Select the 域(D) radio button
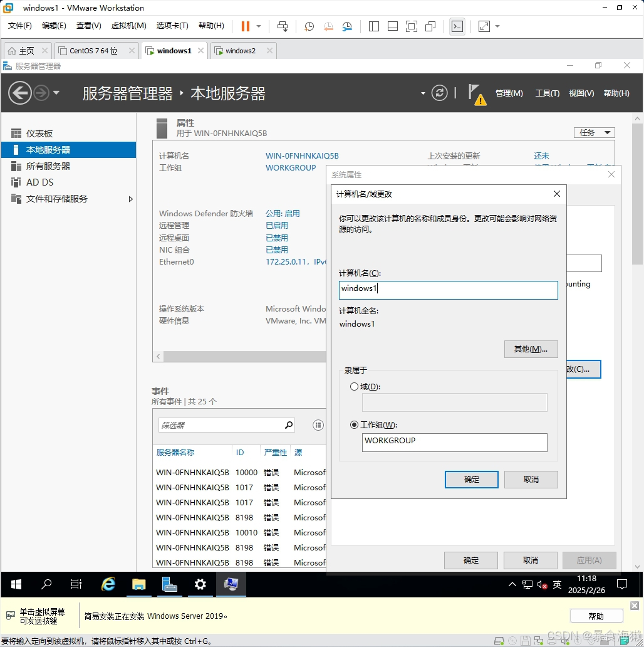 (354, 387)
